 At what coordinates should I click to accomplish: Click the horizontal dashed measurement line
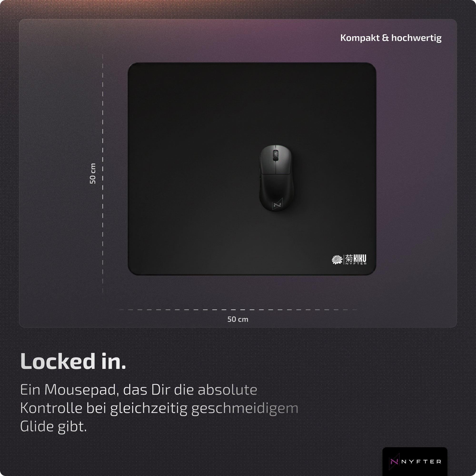[x=238, y=310]
